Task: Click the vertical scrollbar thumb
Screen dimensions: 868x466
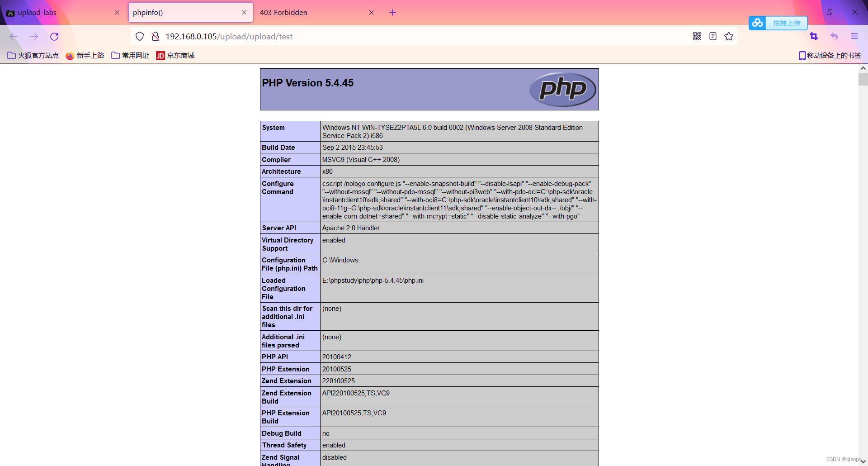Action: pyautogui.click(x=863, y=80)
